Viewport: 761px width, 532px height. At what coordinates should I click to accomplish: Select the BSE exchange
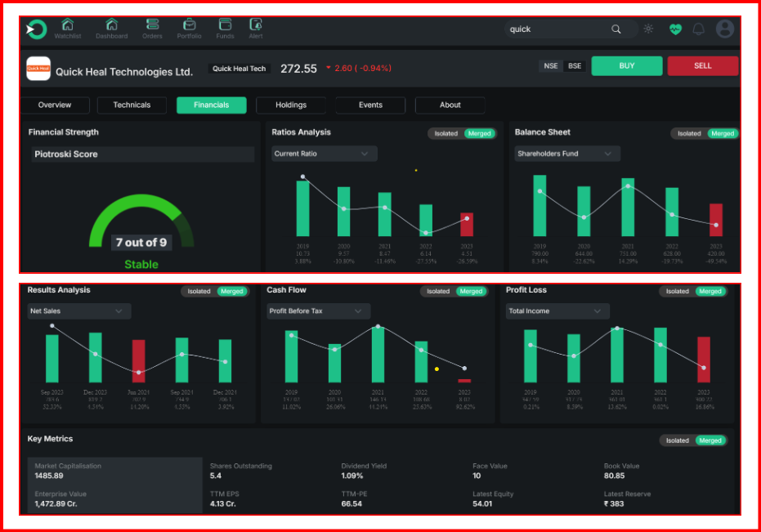[x=575, y=66]
